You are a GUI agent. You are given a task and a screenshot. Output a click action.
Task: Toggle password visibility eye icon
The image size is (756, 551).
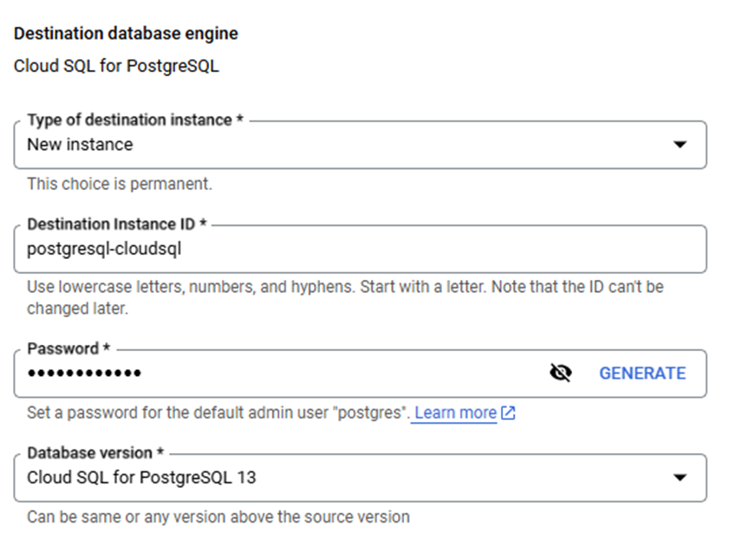click(x=561, y=373)
